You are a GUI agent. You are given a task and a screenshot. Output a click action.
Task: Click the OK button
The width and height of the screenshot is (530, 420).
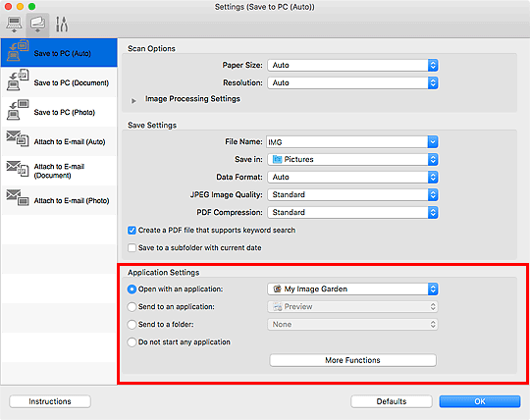pos(480,401)
